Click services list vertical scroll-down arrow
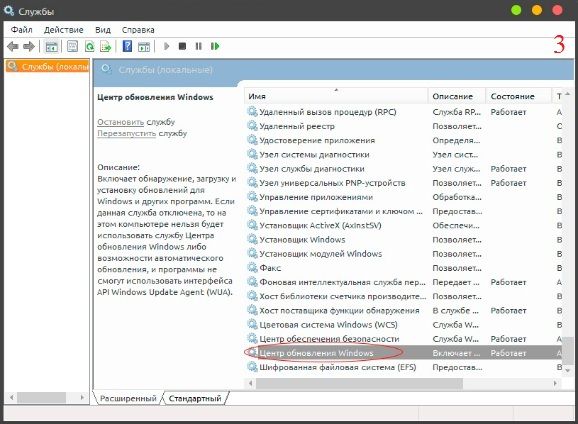 click(x=568, y=371)
